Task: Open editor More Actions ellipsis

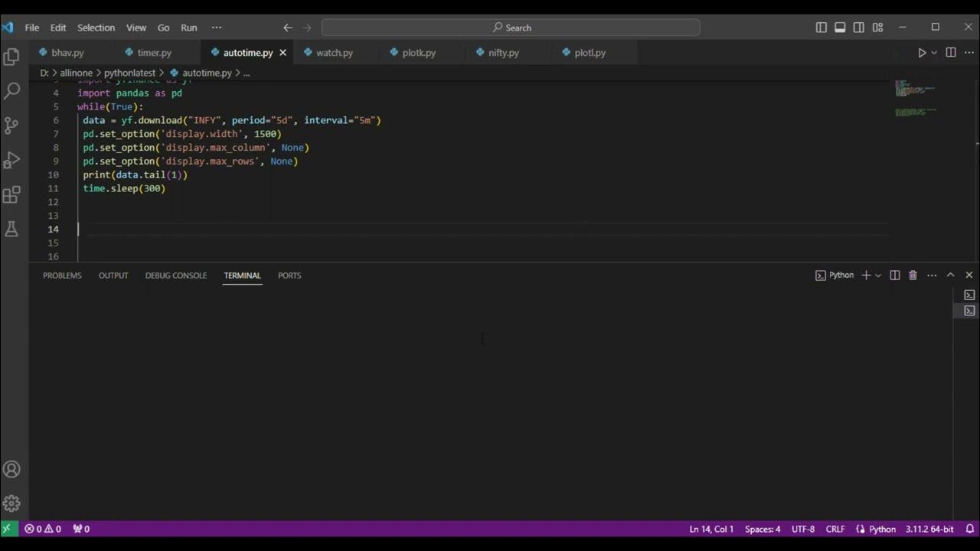Action: click(969, 53)
